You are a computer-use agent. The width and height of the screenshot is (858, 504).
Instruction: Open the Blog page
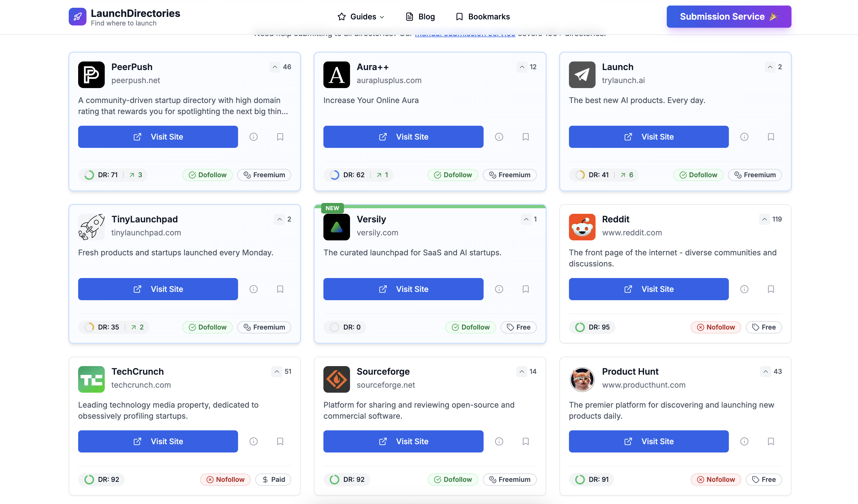[x=420, y=17]
